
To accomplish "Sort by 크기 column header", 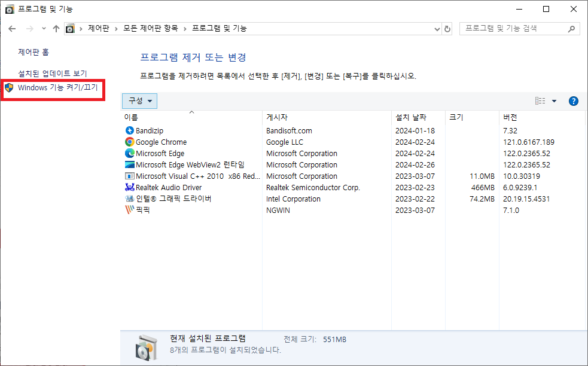I will [472, 117].
